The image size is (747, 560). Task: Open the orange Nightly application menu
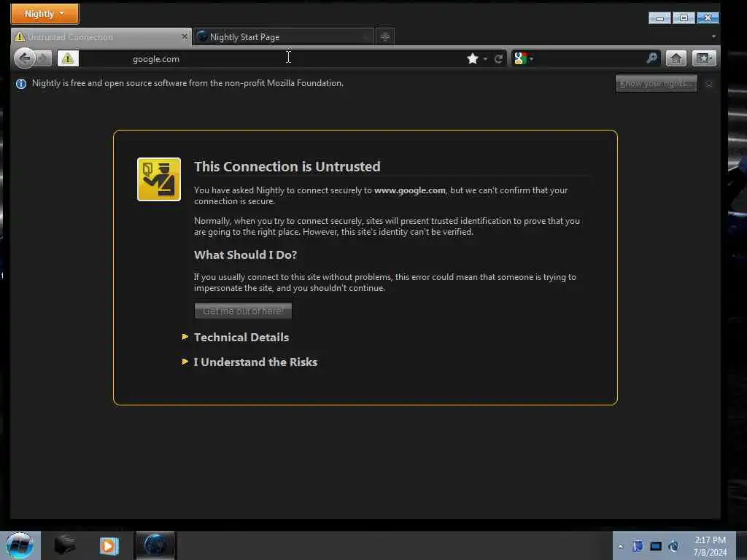tap(44, 14)
